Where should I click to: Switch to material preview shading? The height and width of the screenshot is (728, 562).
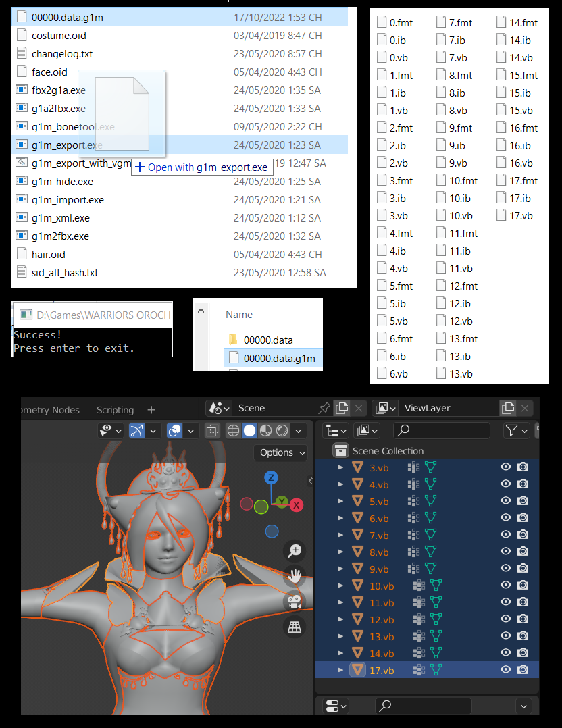point(265,431)
